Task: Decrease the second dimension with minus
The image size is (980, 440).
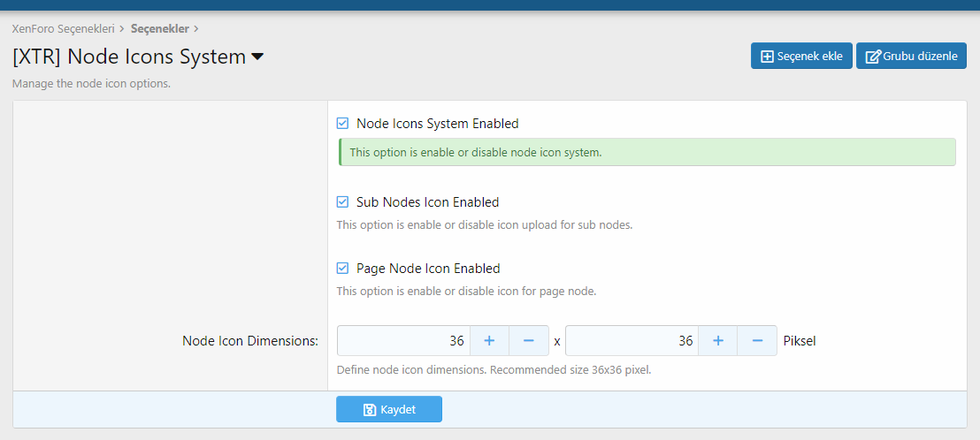Action: [757, 341]
